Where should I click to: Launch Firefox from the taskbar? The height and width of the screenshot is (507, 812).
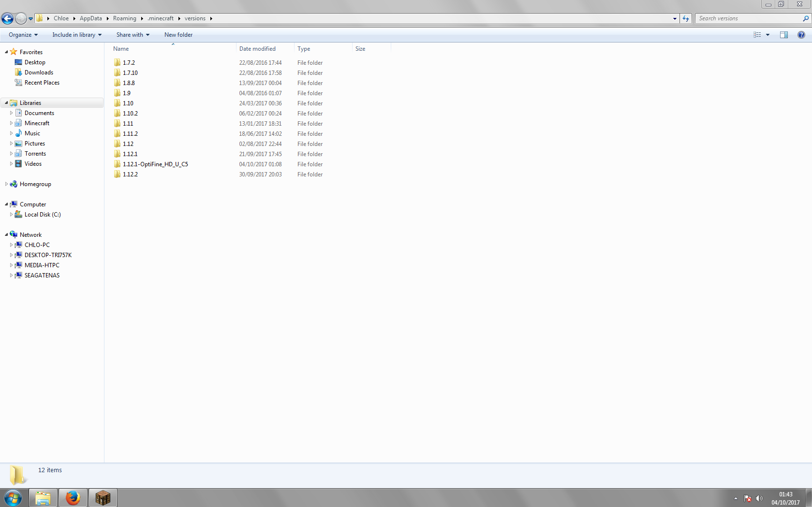[x=73, y=497]
